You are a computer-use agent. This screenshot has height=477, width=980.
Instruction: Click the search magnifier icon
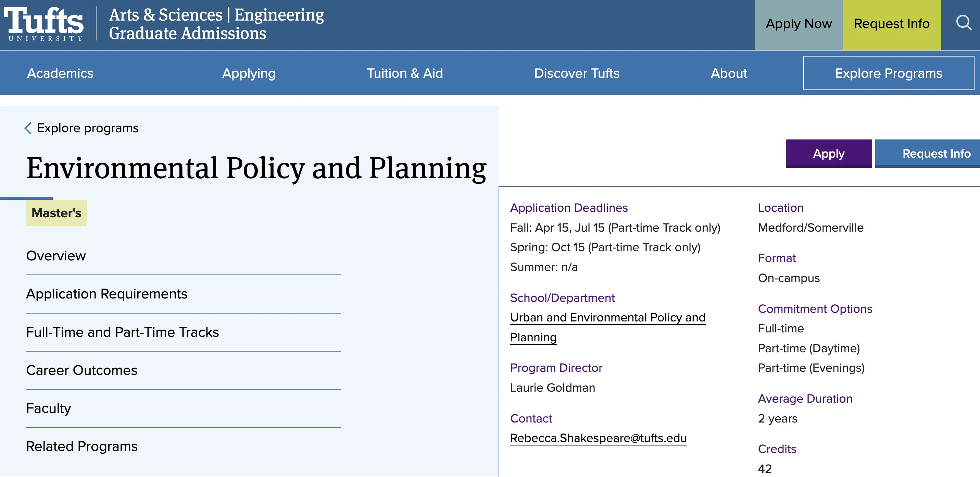(x=964, y=23)
